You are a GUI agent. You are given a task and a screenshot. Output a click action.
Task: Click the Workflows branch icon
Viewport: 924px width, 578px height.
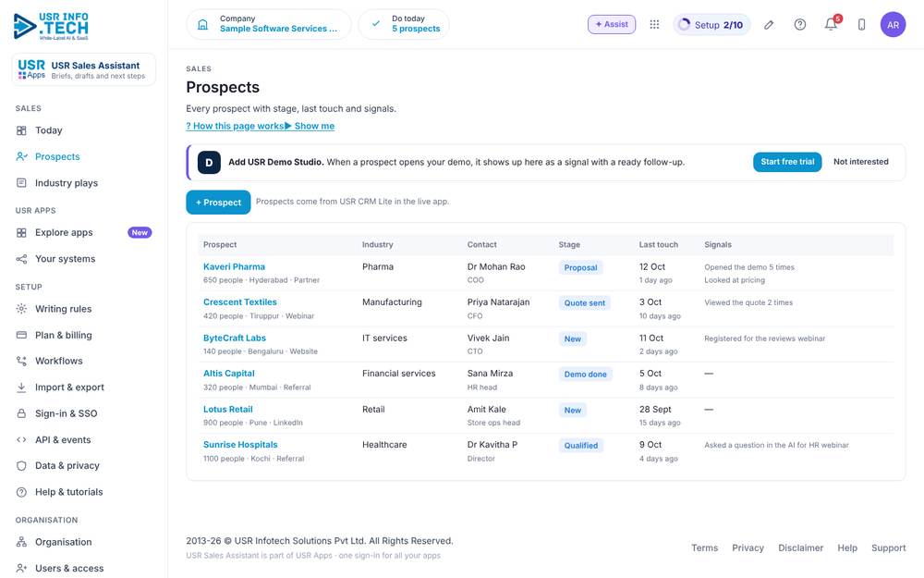pos(21,361)
